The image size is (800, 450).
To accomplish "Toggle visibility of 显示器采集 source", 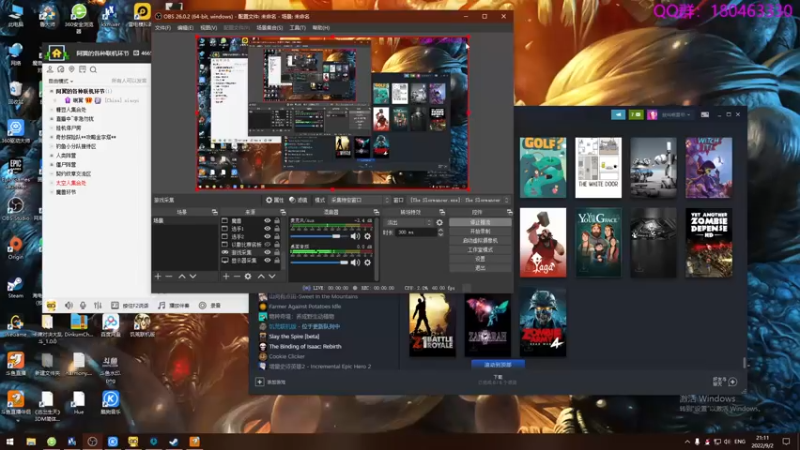I will click(x=267, y=260).
